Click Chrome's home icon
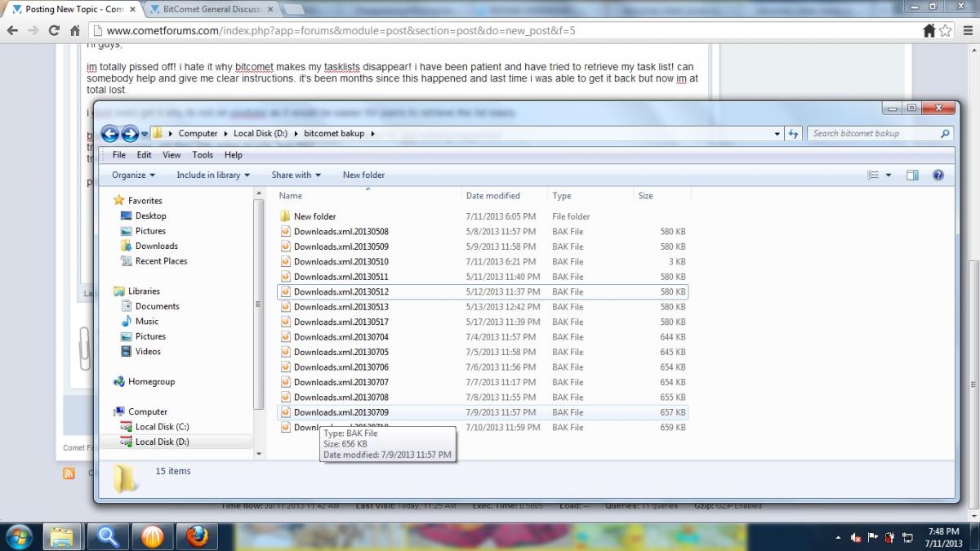This screenshot has height=551, width=980. [74, 31]
